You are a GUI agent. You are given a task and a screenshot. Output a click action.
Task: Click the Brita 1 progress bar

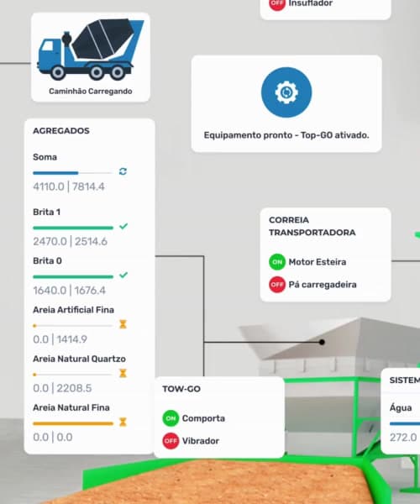[x=73, y=228]
